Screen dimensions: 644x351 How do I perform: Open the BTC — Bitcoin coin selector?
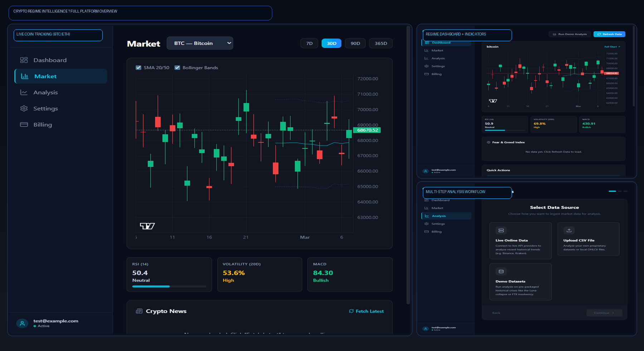(x=200, y=43)
